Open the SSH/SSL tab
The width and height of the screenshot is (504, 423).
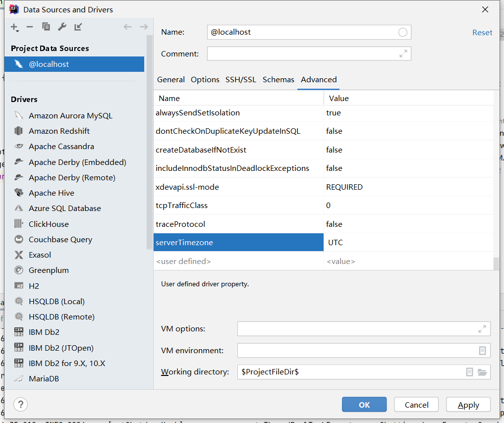241,80
